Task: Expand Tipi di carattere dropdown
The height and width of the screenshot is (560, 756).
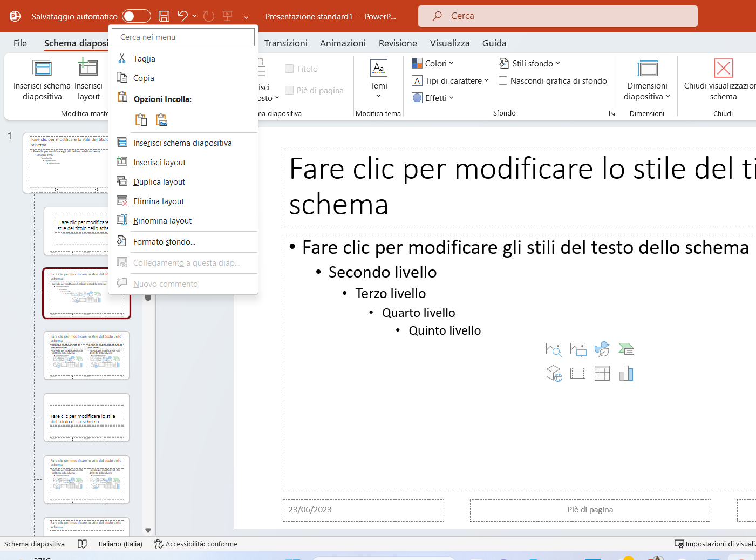Action: 451,81
